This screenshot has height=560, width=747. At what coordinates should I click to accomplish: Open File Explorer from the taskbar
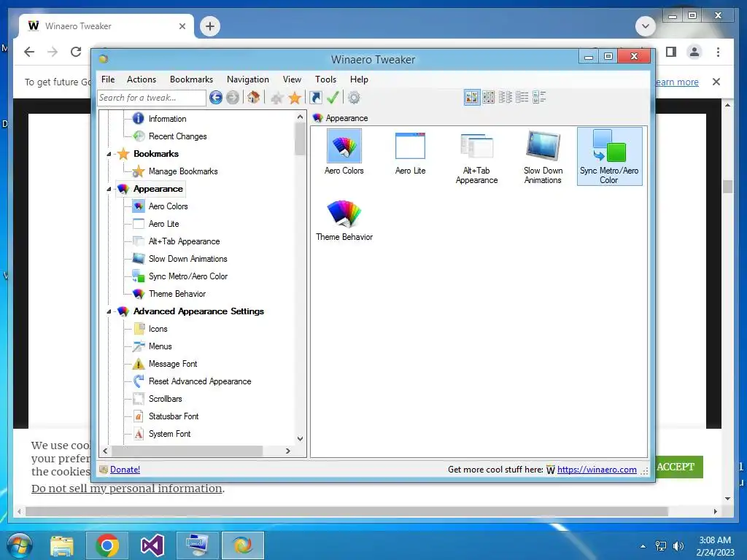coord(62,545)
